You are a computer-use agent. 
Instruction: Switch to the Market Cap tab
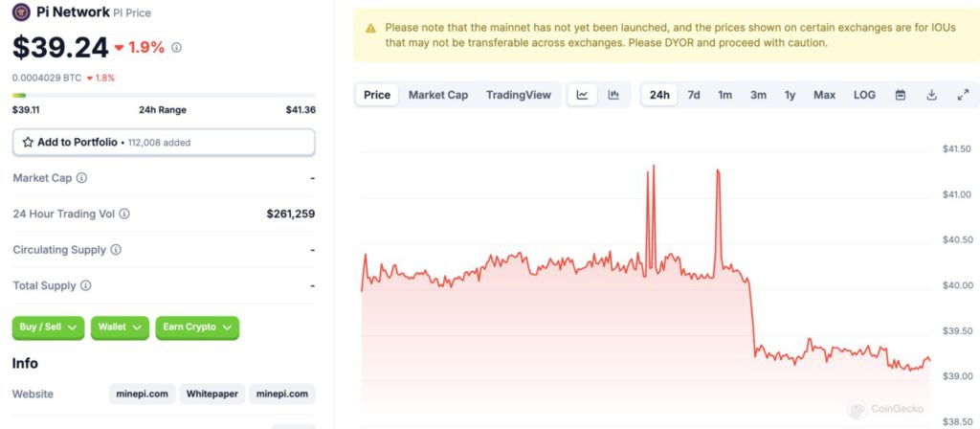tap(438, 95)
